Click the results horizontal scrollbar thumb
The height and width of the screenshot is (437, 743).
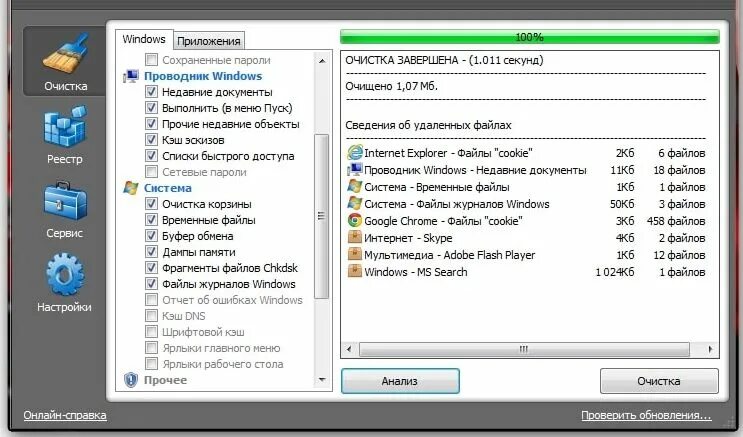pos(524,349)
